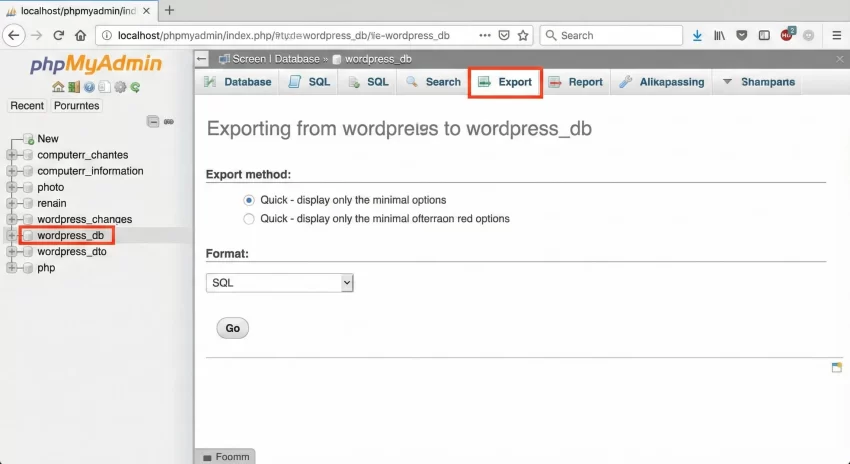Expand the photo database node
Screen dimensions: 850x464
coord(11,187)
